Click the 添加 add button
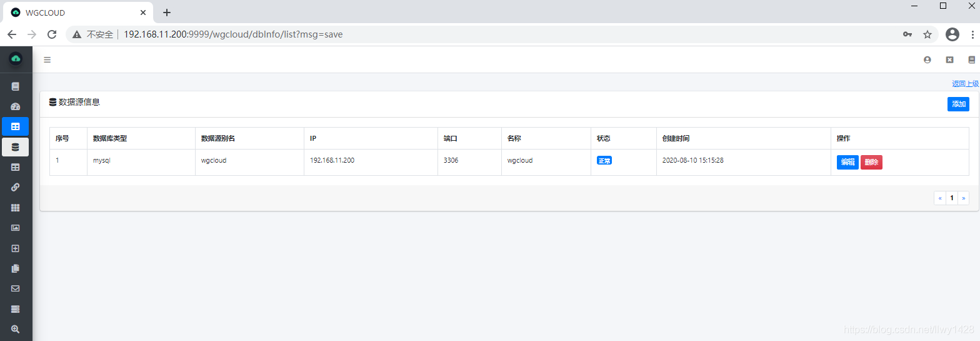Screen dimensions: 980x341 point(958,104)
